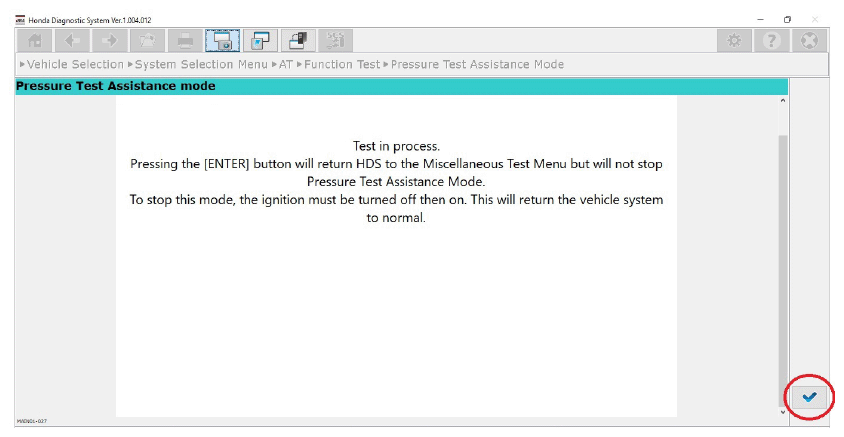Confirm with the blue checkmark button

click(809, 397)
